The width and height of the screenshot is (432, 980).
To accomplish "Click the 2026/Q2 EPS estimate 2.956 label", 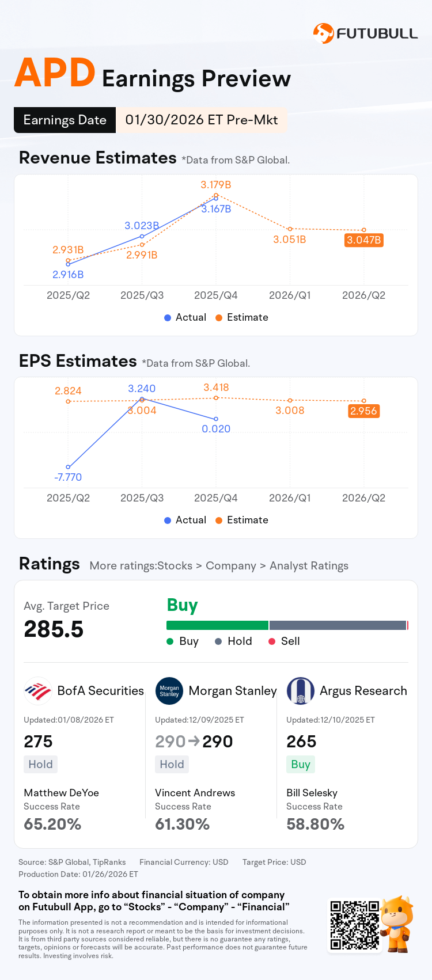I will click(363, 411).
